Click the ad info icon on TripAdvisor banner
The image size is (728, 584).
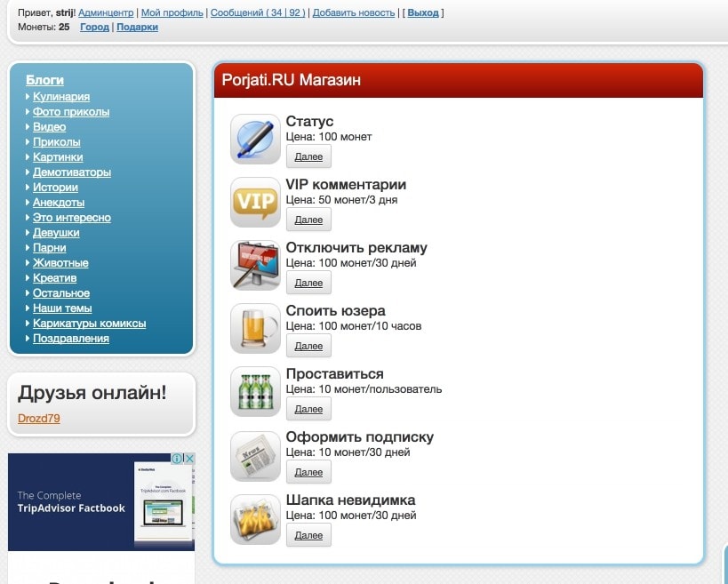[x=177, y=459]
